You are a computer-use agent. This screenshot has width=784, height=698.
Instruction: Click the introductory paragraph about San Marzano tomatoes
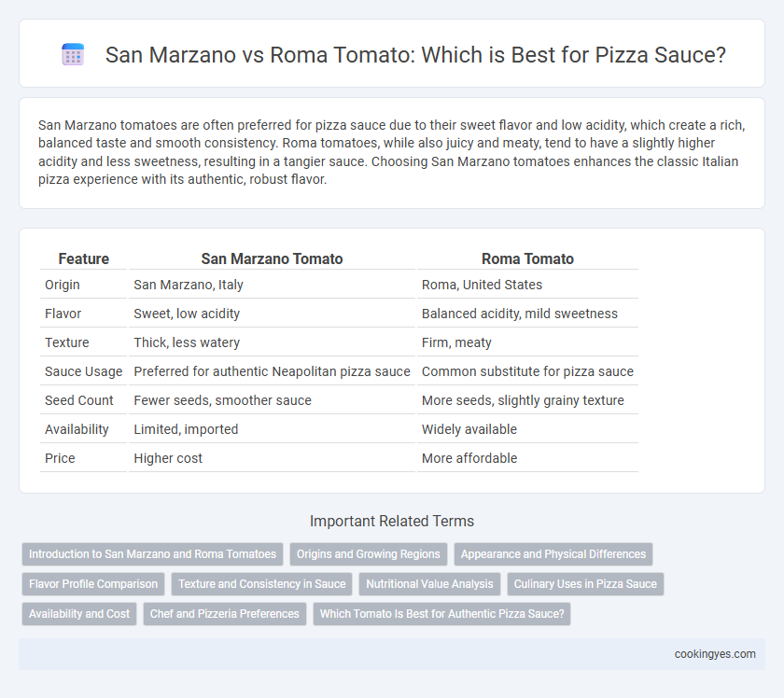pyautogui.click(x=392, y=152)
